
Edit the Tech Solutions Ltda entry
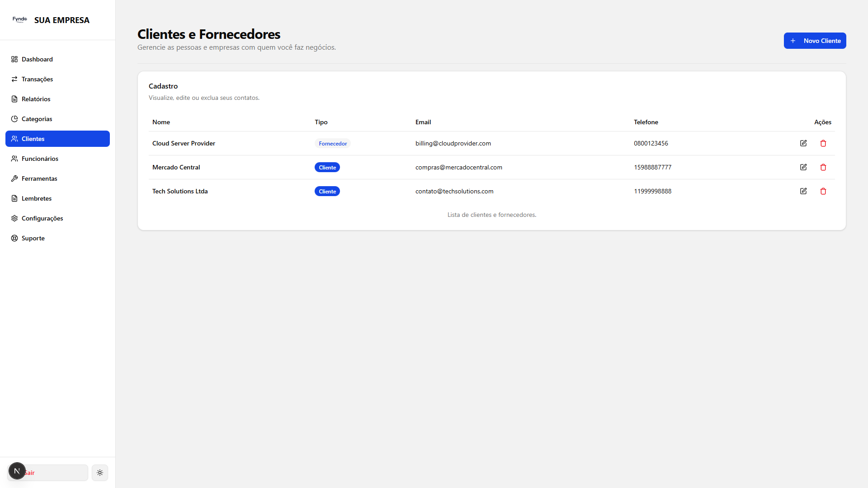(x=803, y=191)
